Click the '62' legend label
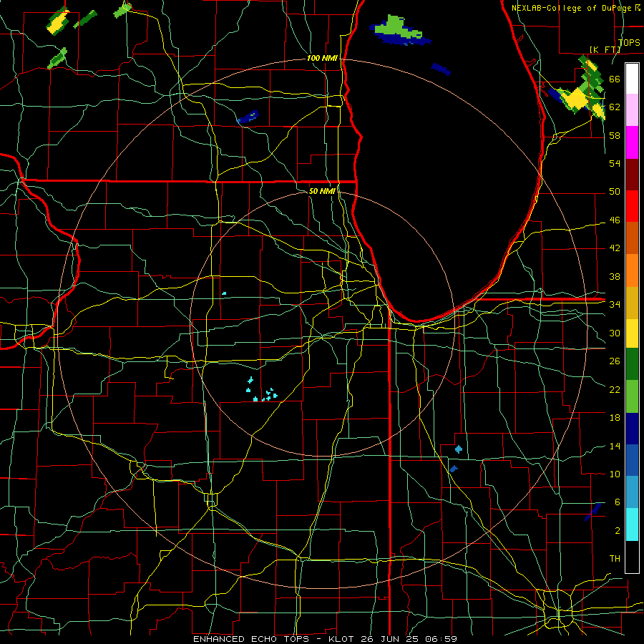 click(x=615, y=107)
